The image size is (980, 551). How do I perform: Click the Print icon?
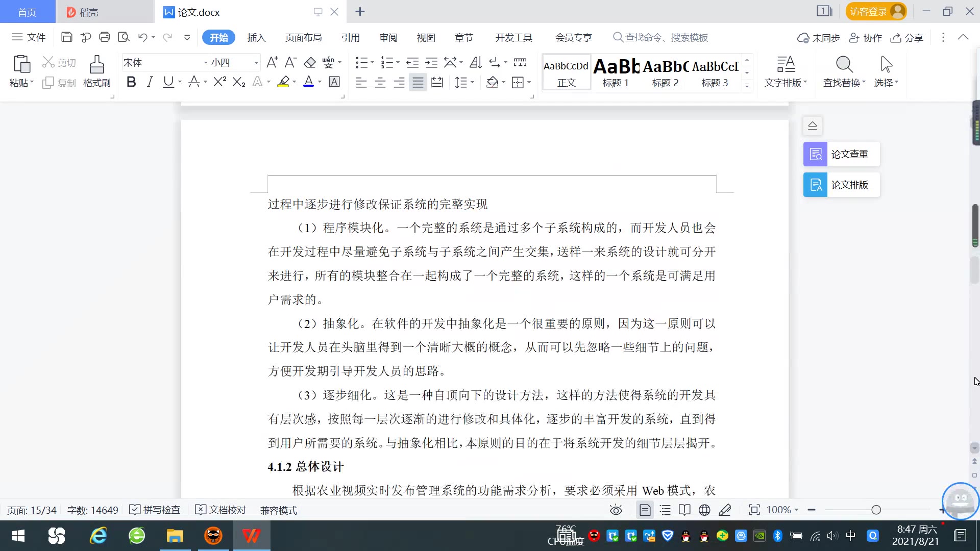pos(105,37)
